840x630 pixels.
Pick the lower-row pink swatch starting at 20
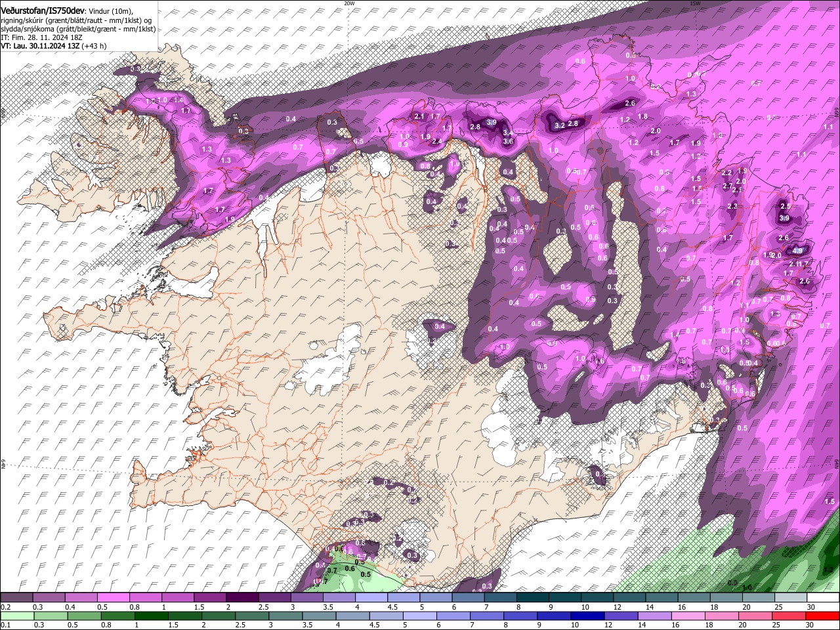point(755,616)
